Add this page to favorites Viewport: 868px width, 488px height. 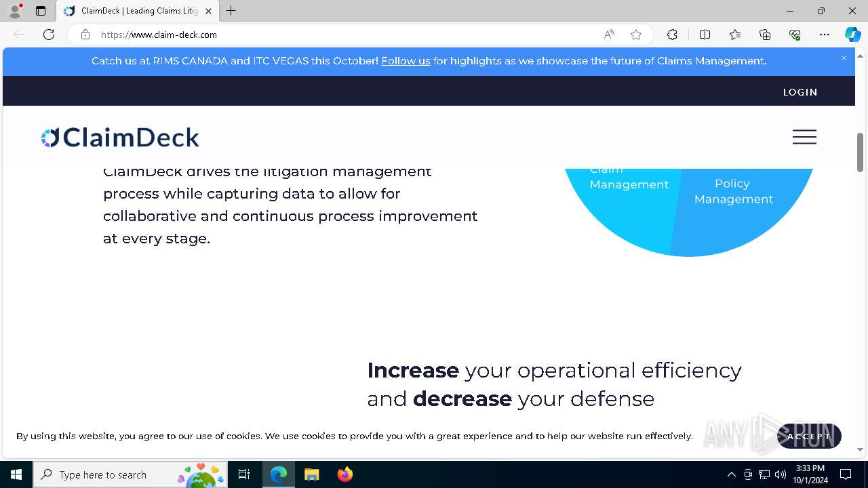point(636,35)
